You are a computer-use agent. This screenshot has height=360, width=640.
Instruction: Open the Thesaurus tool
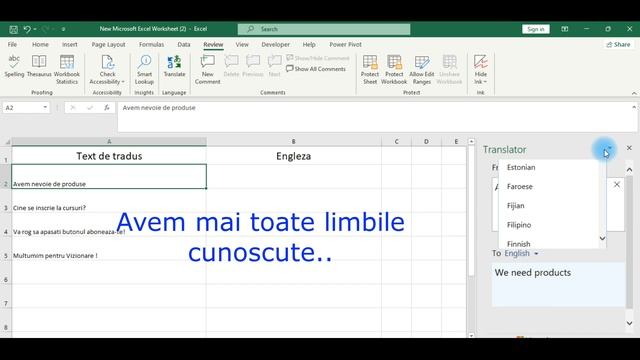click(39, 66)
